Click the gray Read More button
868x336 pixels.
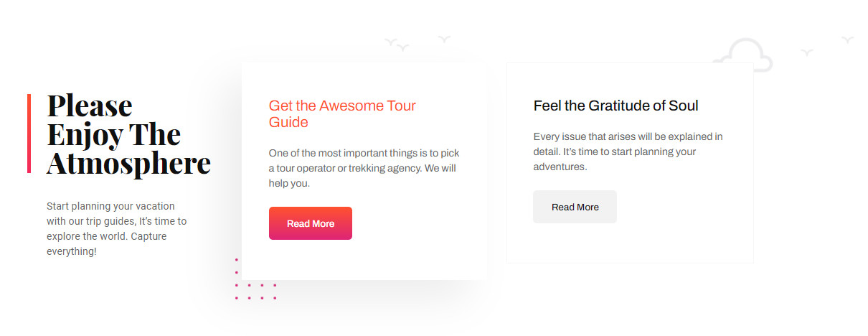coord(575,207)
